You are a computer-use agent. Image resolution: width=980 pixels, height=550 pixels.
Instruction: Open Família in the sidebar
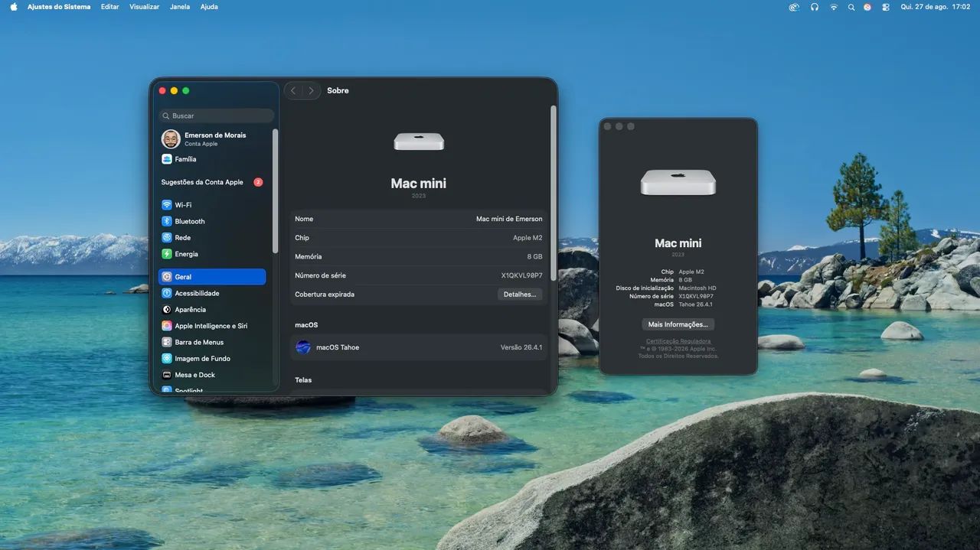point(212,159)
